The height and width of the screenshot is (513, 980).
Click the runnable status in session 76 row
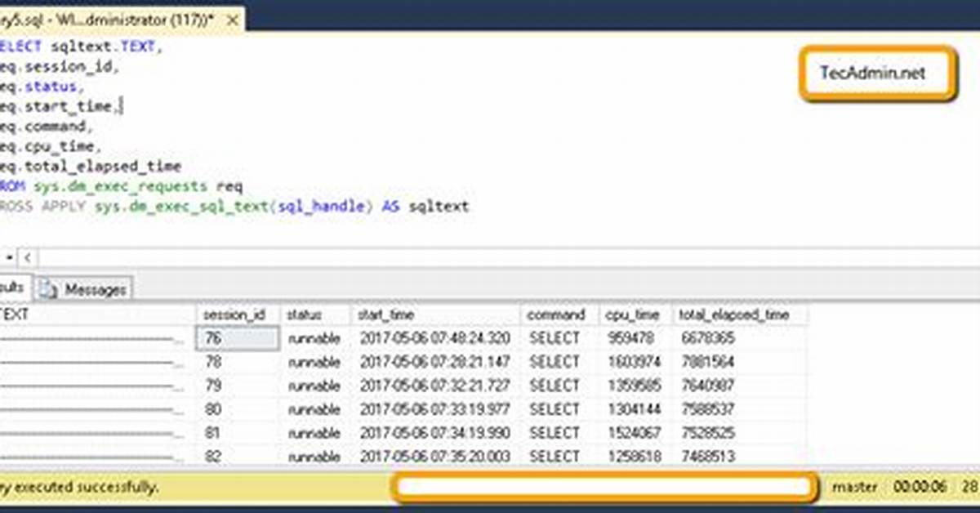click(315, 338)
